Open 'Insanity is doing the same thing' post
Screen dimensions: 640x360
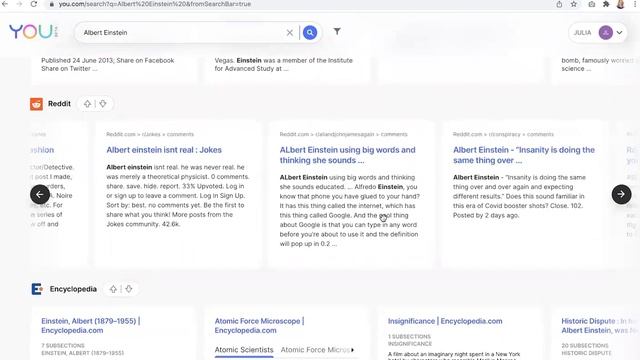tap(524, 155)
